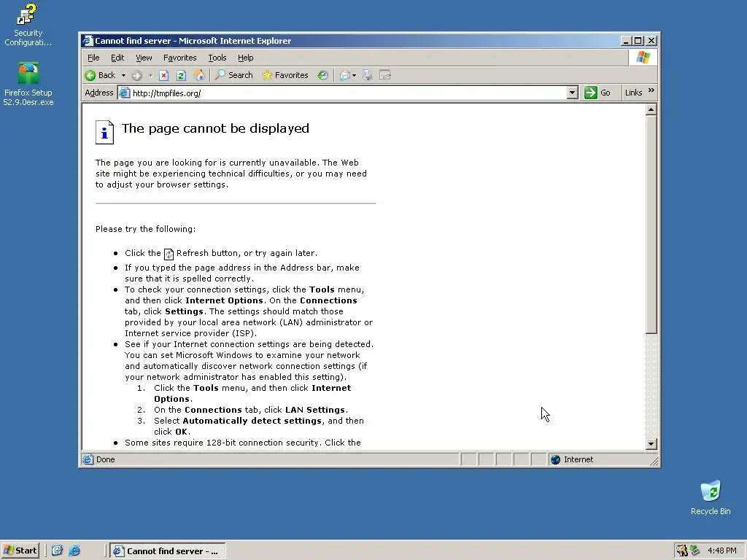This screenshot has width=747, height=560.
Task: Open the Favorites menu
Action: pos(179,58)
